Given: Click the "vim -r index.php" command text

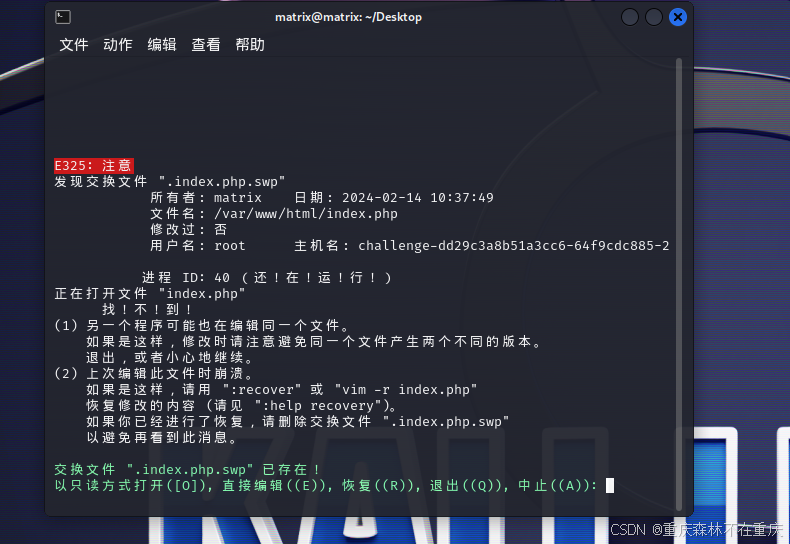Looking at the screenshot, I should point(406,389).
